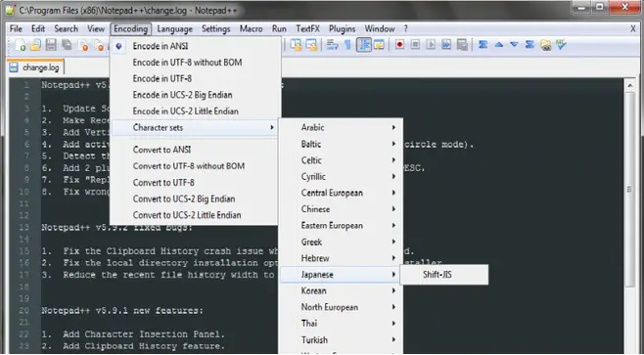Select Encode in UTF-8 without BOM
This screenshot has height=355, width=644.
click(x=196, y=63)
